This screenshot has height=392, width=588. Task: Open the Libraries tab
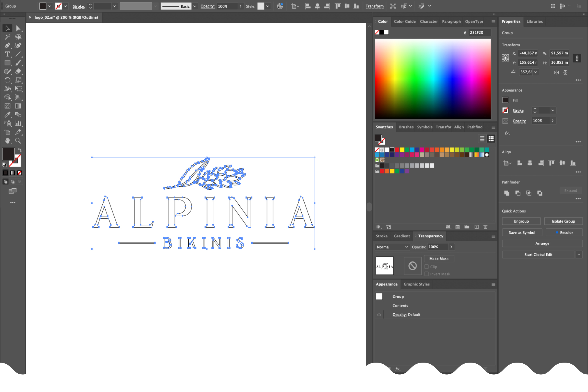(x=535, y=22)
